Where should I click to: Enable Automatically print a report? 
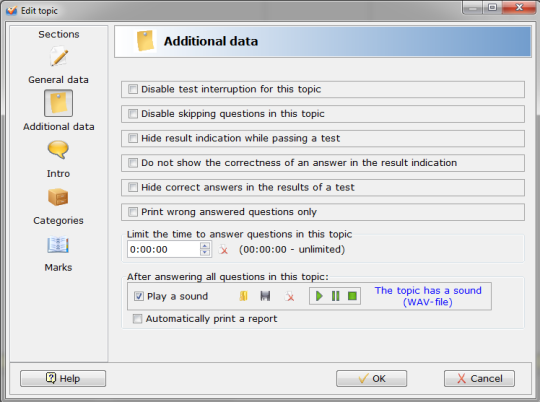(137, 319)
